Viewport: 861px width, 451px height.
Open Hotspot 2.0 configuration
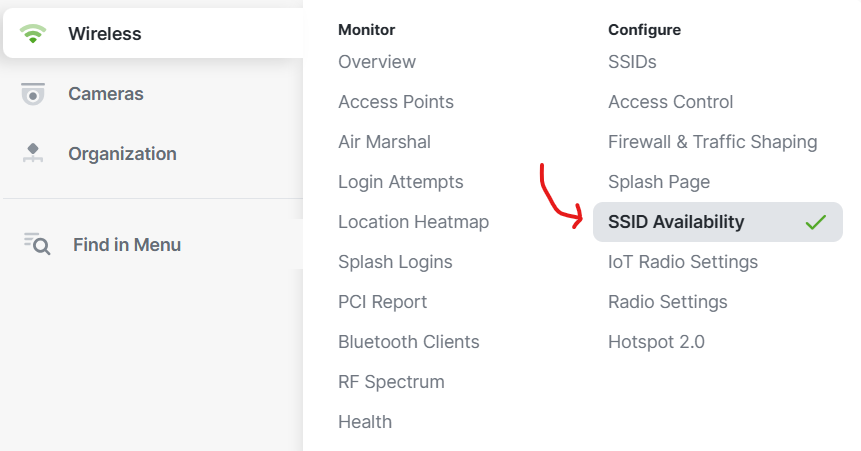(x=656, y=342)
